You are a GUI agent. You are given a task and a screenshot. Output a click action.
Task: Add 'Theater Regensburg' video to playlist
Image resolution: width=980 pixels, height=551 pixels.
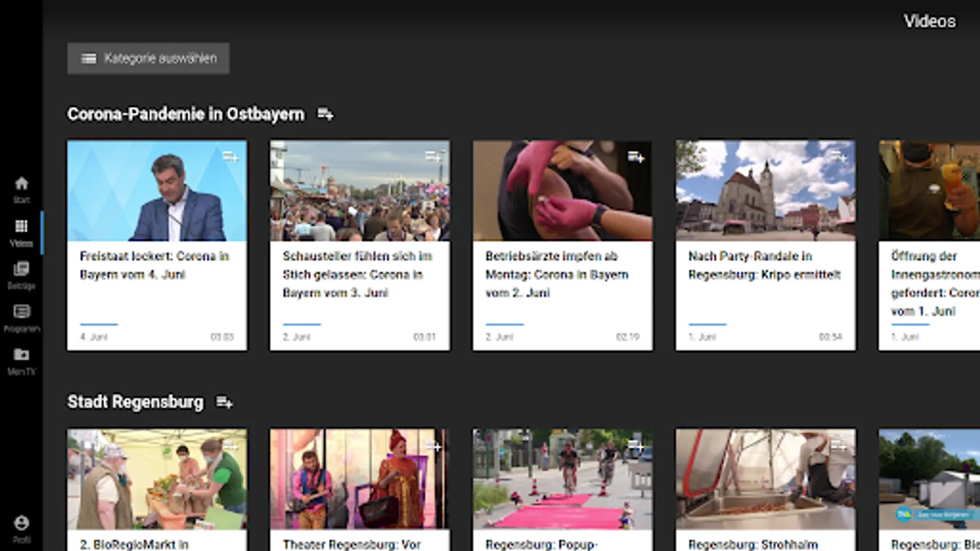point(433,446)
